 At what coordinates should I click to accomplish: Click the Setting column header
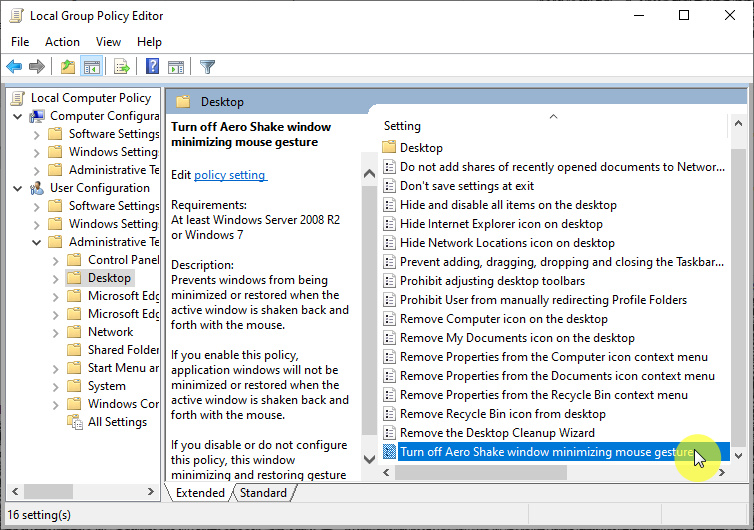coord(402,126)
